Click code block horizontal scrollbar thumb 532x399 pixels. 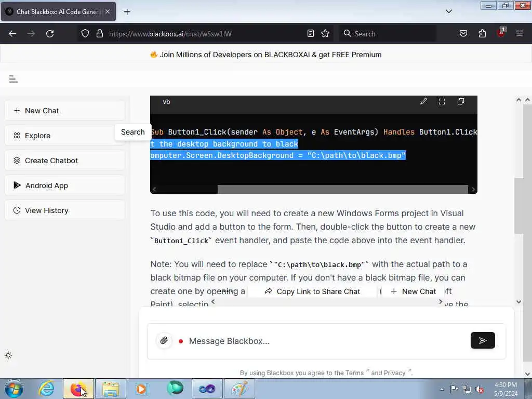click(343, 189)
